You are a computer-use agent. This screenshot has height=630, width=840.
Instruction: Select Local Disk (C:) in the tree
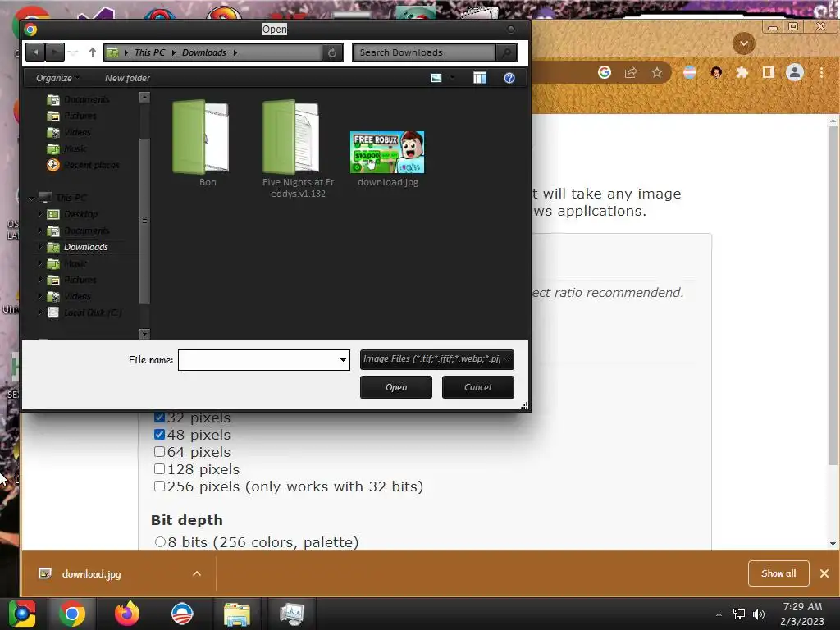pyautogui.click(x=93, y=313)
